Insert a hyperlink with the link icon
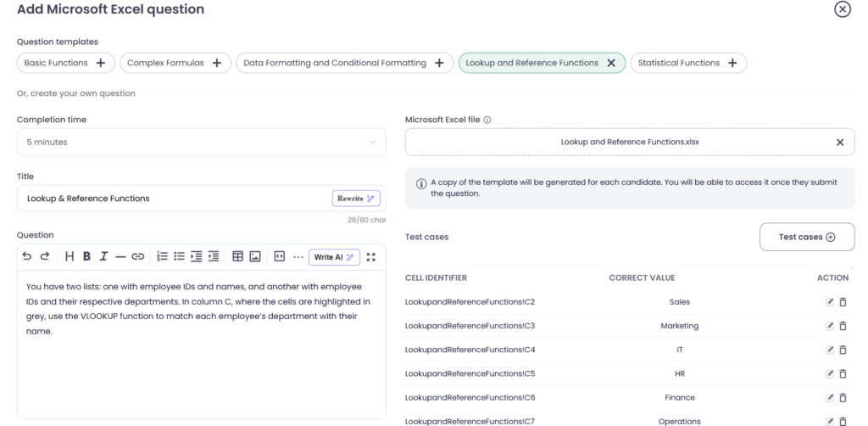This screenshot has width=868, height=426. [138, 256]
